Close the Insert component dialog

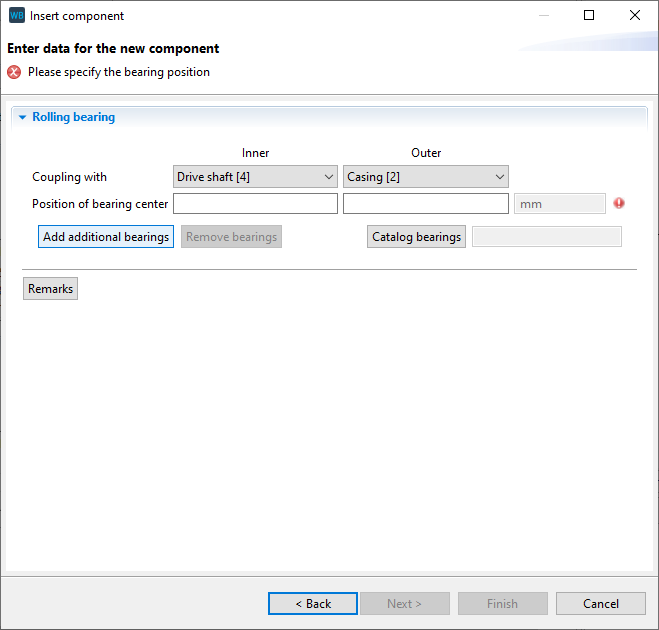coord(635,16)
